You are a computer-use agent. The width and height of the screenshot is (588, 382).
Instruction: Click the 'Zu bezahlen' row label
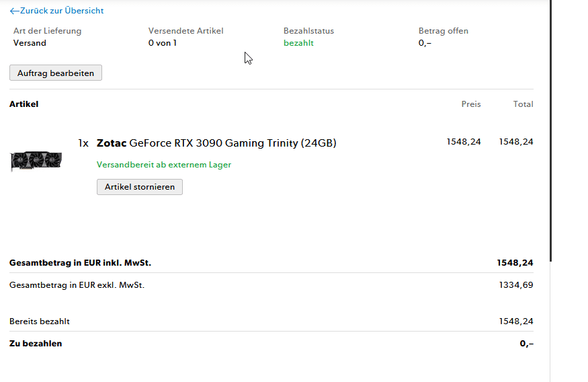[36, 344]
